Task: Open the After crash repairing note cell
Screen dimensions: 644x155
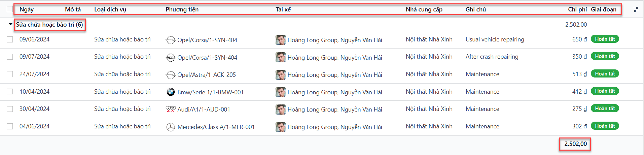Action: 492,57
